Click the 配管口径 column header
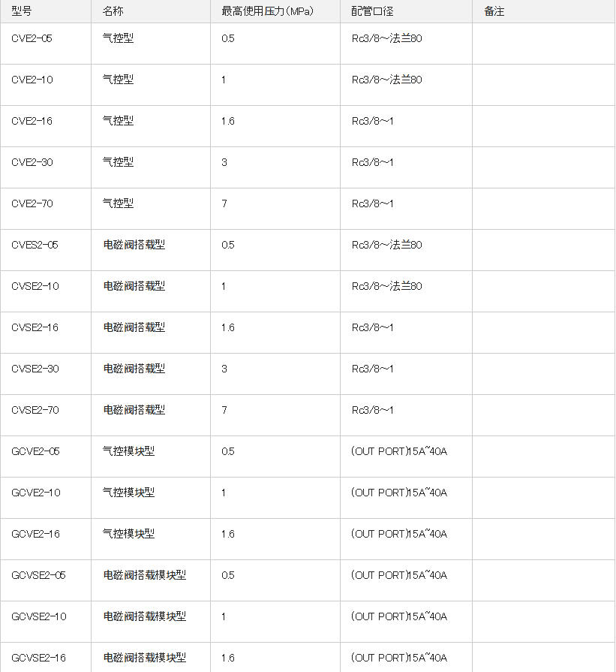 pos(372,11)
